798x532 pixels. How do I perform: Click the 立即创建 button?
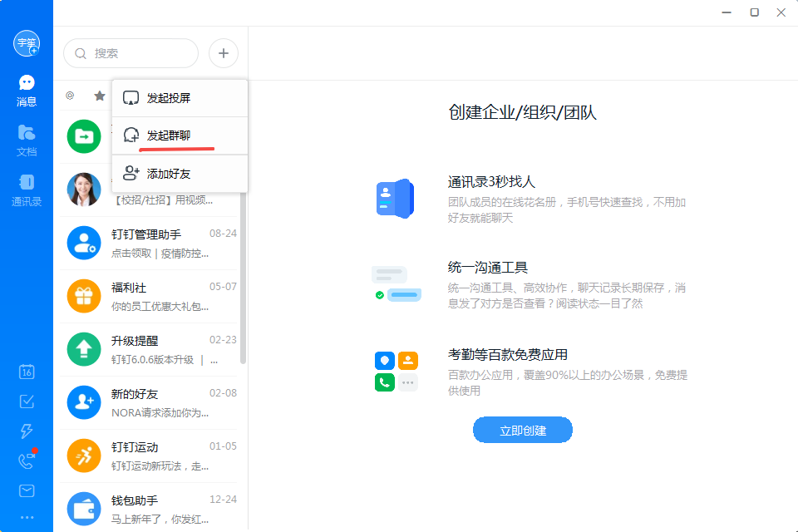tap(523, 430)
